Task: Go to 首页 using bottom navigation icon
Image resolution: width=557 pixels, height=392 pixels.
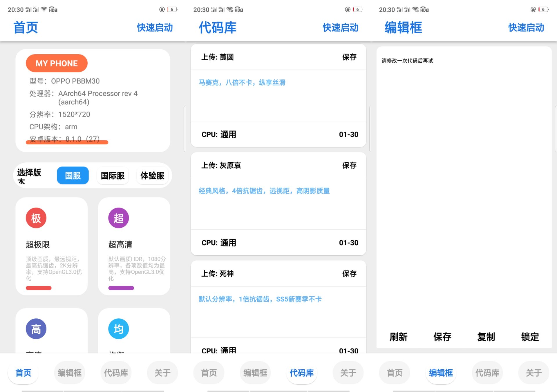Action: pyautogui.click(x=23, y=373)
